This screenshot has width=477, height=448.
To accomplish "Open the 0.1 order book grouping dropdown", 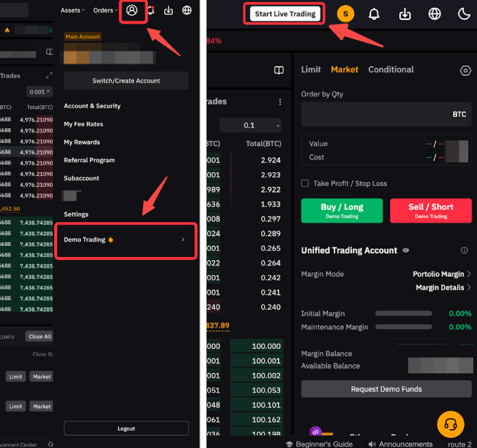I will (x=251, y=125).
